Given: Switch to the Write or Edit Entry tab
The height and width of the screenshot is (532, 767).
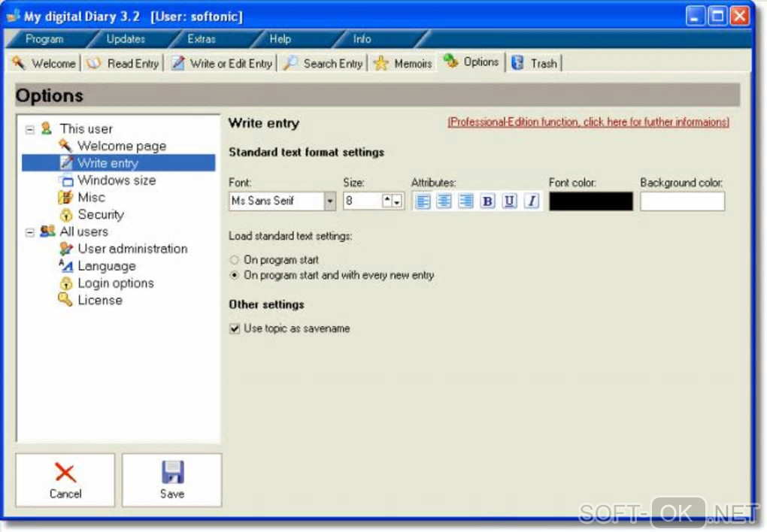Looking at the screenshot, I should [x=222, y=64].
